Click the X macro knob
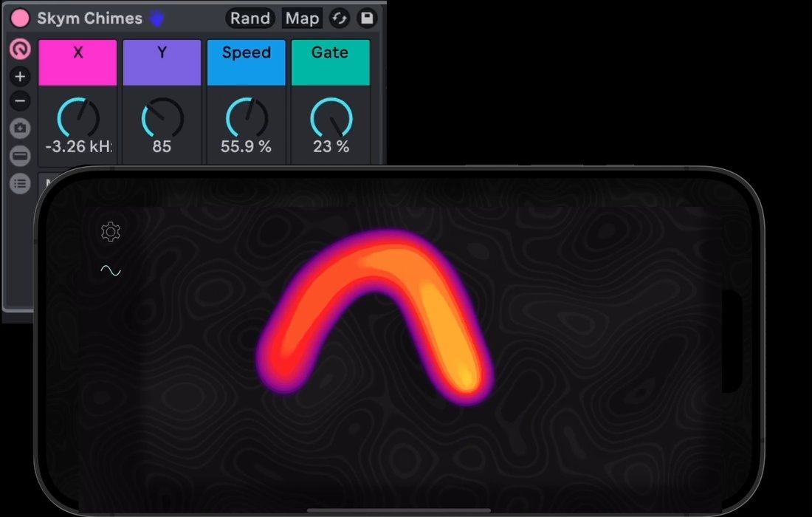 [78, 118]
